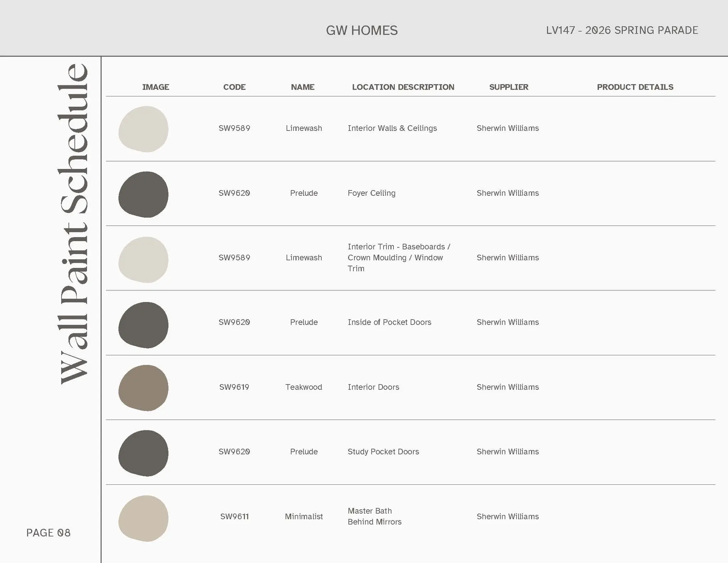This screenshot has height=563, width=728.
Task: Click Sherwin Williams in the Foyer Ceiling row
Action: (x=507, y=193)
